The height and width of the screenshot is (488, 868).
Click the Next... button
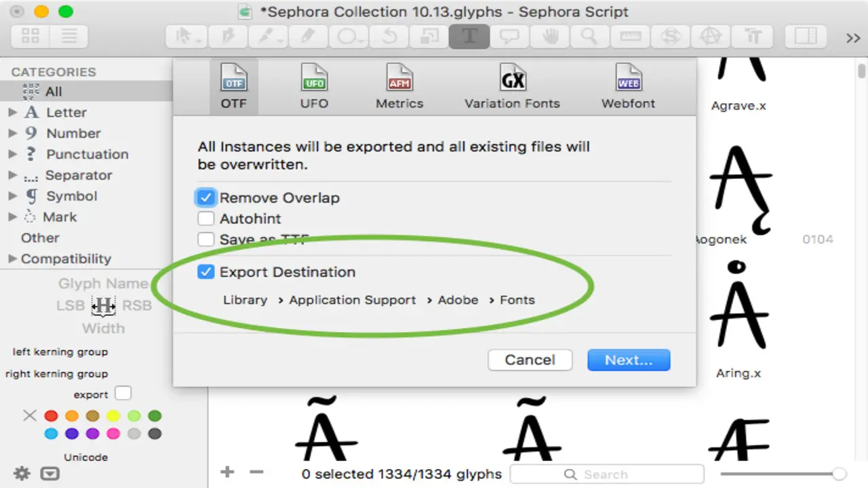click(629, 360)
